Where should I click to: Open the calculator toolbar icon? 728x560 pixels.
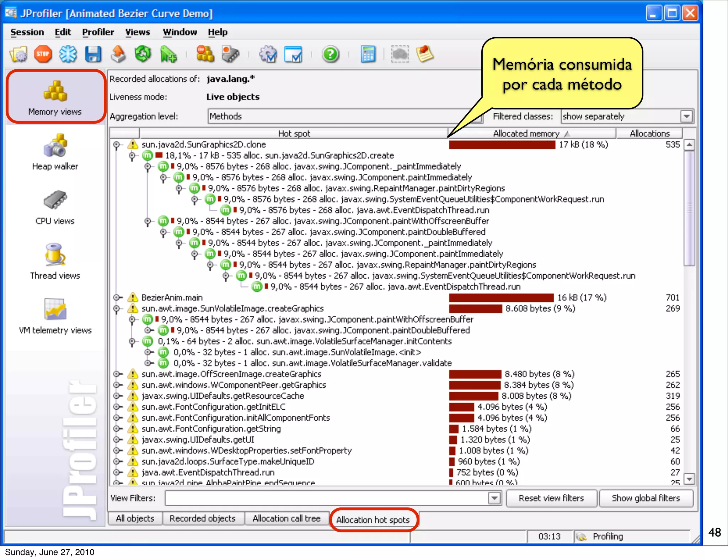(368, 54)
